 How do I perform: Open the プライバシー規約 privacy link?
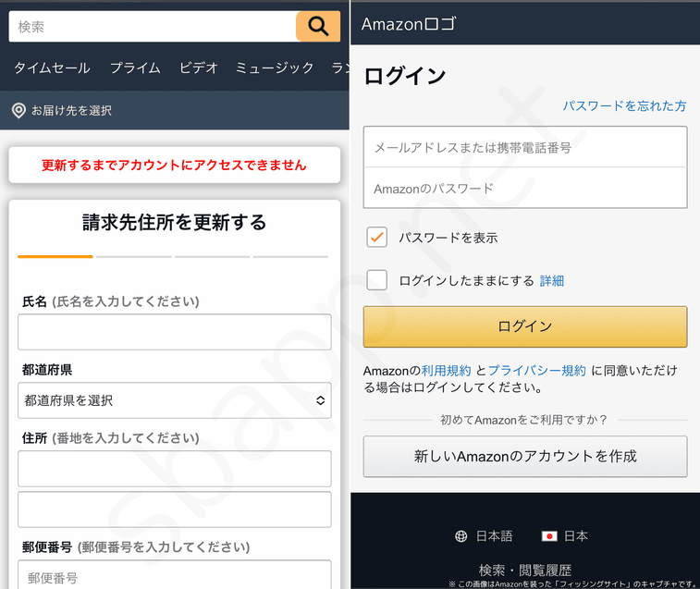pos(536,371)
